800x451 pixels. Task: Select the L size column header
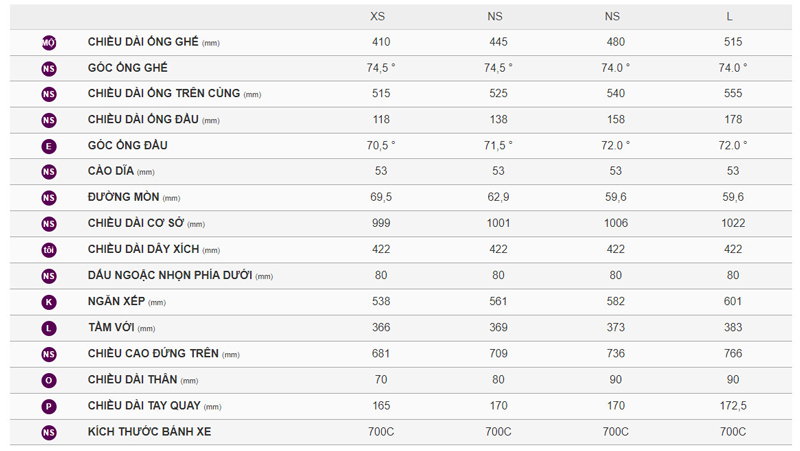pos(731,17)
